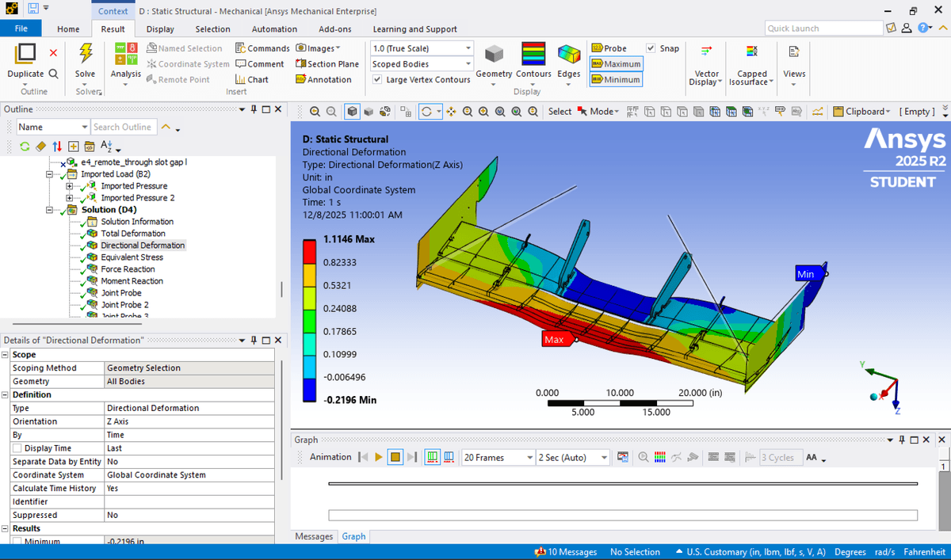Open the File menu tab
The image size is (951, 560).
21,29
